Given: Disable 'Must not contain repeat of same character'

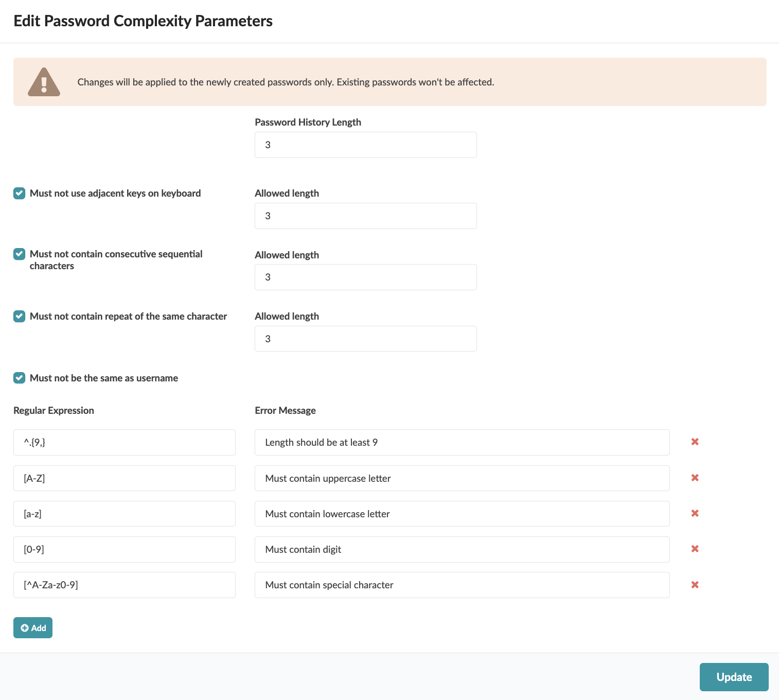Looking at the screenshot, I should point(20,317).
